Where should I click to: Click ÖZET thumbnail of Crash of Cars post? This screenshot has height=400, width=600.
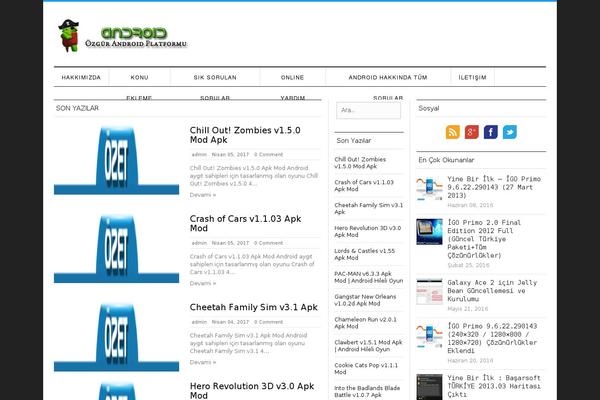[x=116, y=249]
